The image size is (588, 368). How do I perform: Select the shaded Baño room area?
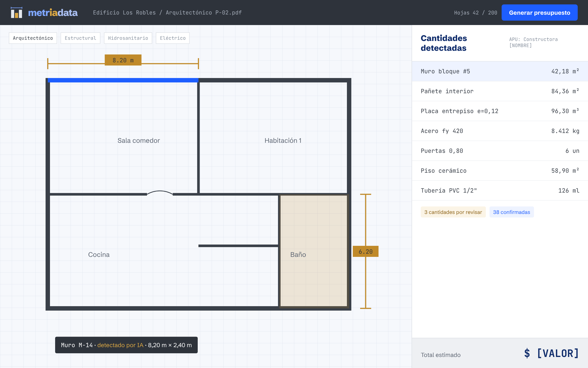314,251
